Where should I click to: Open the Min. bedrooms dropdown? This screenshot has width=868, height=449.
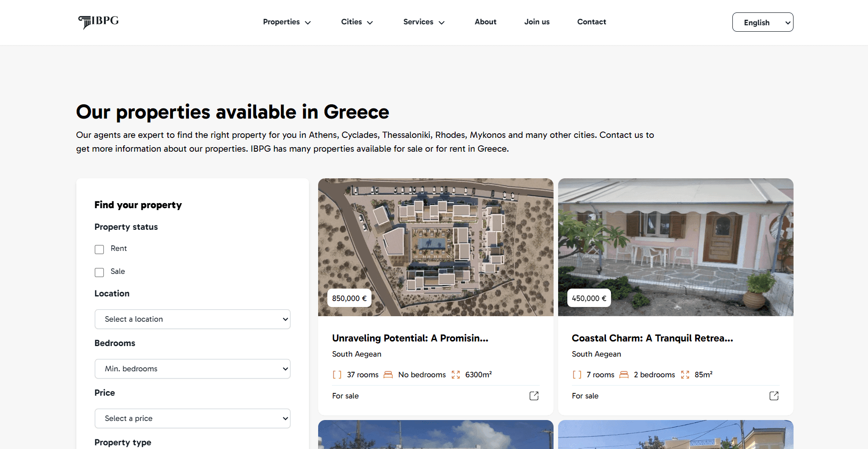coord(192,369)
